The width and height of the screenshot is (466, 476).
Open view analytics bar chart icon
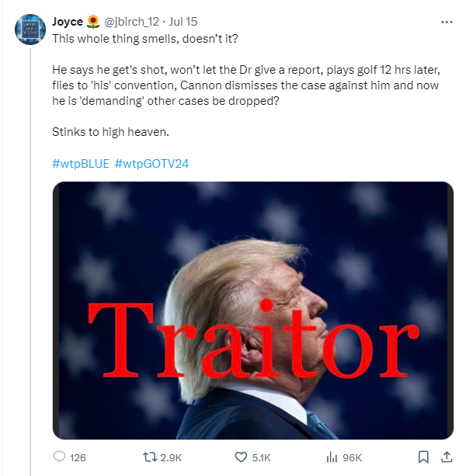tap(332, 457)
